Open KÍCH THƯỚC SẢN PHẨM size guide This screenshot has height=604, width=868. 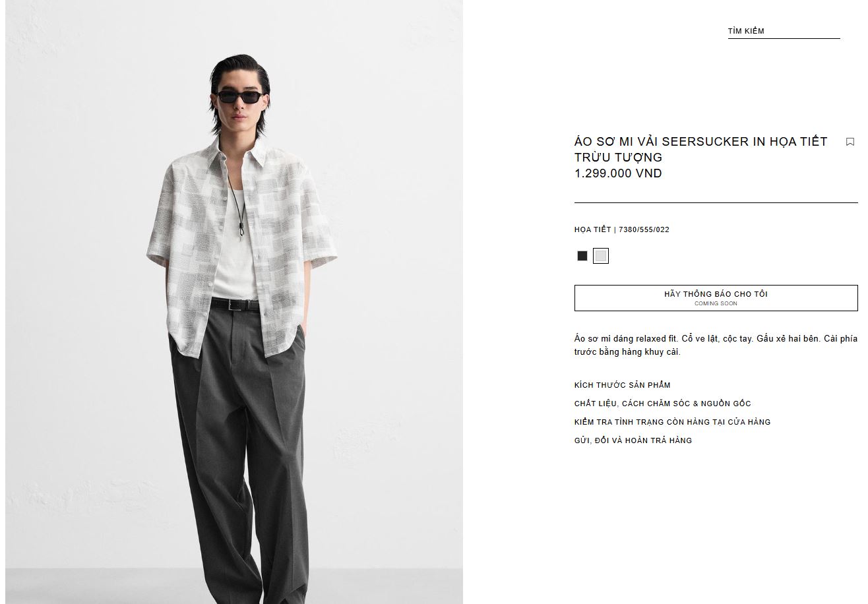(623, 385)
